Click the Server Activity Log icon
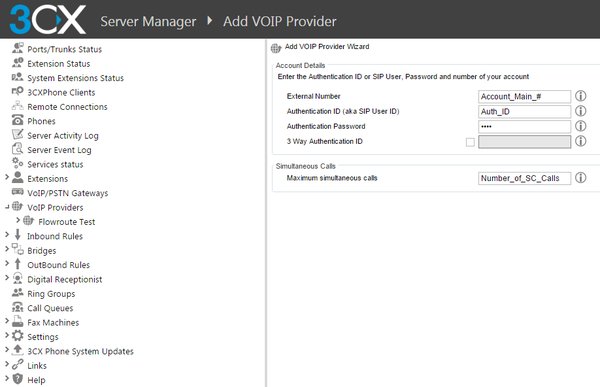 (x=18, y=134)
